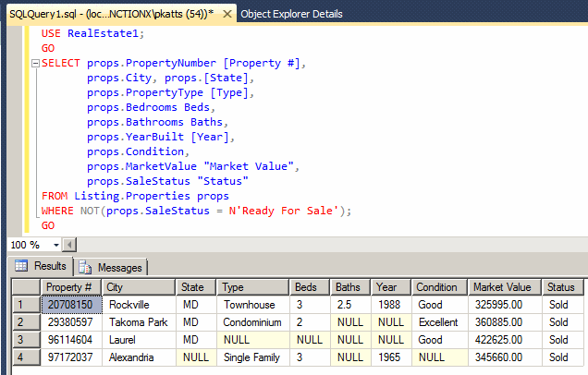588x375 pixels.
Task: Open the 100 % zoom dropdown
Action: (56, 245)
